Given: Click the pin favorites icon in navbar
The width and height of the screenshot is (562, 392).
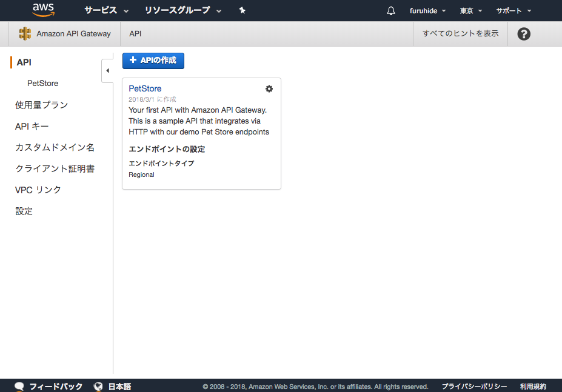Looking at the screenshot, I should click(241, 10).
